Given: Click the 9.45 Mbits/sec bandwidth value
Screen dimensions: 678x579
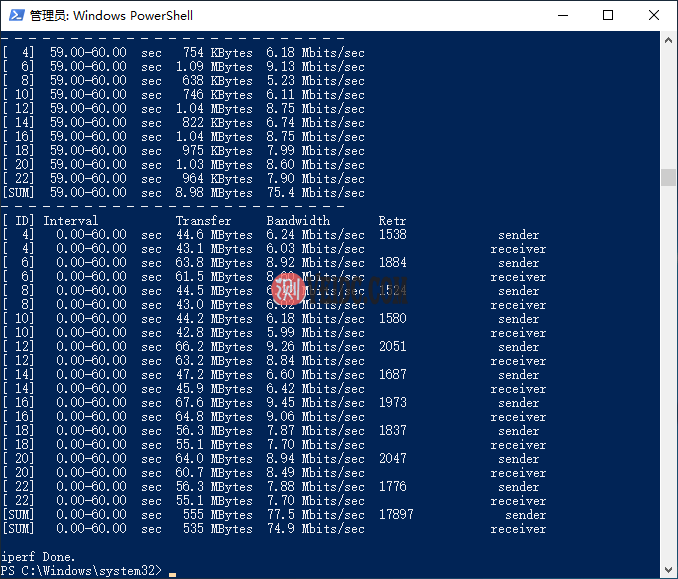Looking at the screenshot, I should point(316,403).
